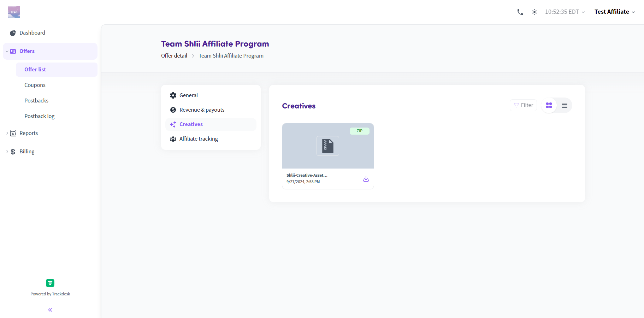Switch to grid view

click(x=549, y=105)
